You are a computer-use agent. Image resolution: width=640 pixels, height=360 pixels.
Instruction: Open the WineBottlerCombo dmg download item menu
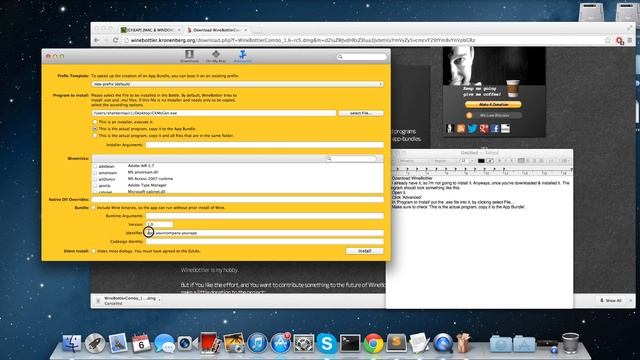pos(159,300)
